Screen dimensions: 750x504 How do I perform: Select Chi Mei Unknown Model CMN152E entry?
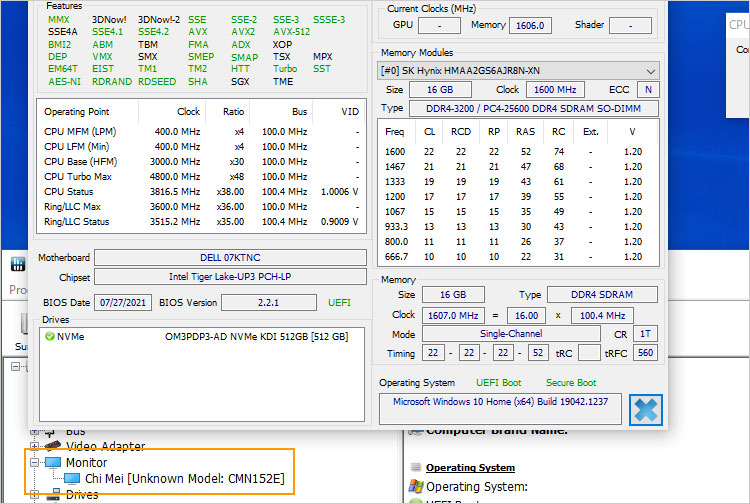[x=185, y=480]
